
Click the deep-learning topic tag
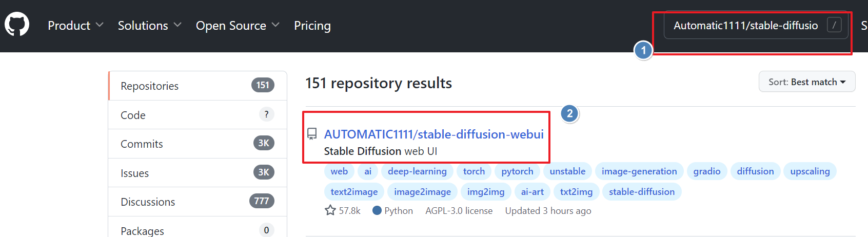click(417, 171)
